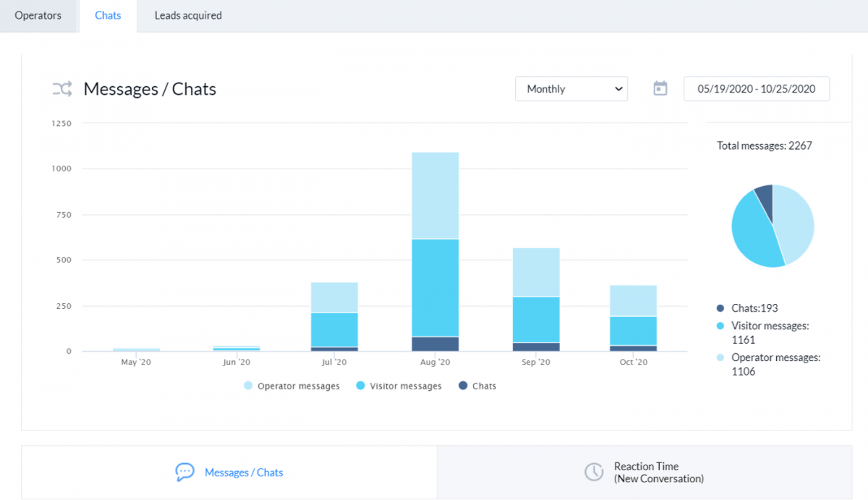Toggle Chats series in chart legend
Viewport: 868px width, 500px height.
coord(477,386)
